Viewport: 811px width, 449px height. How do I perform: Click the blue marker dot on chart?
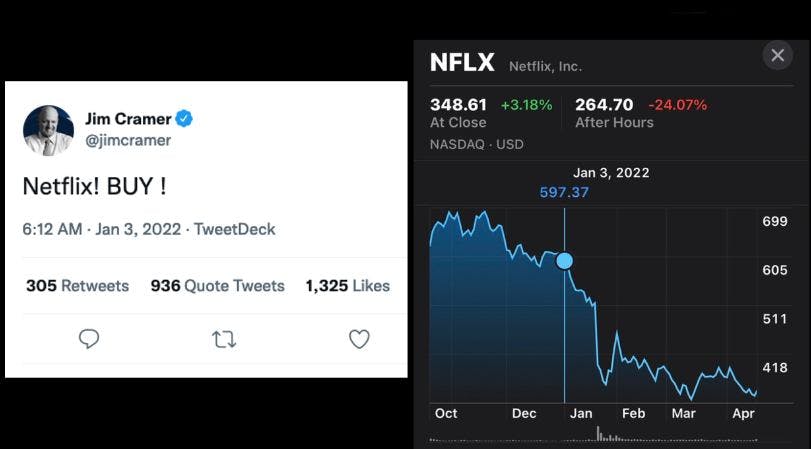pyautogui.click(x=564, y=261)
